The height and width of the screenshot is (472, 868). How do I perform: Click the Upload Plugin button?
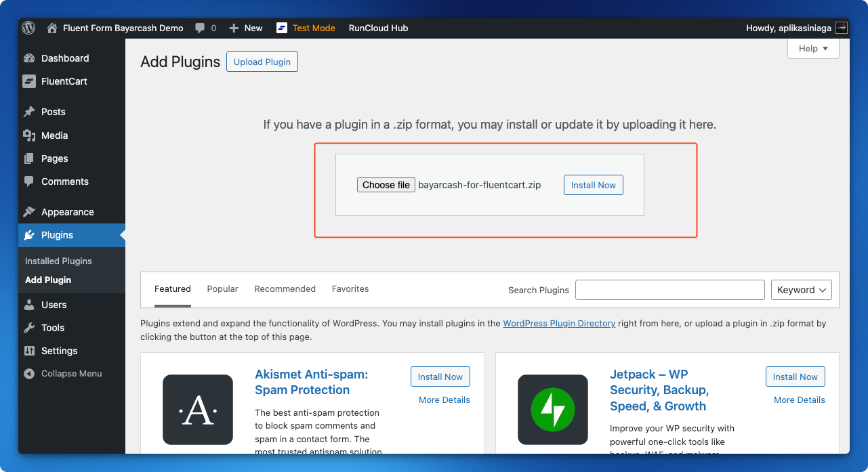click(262, 62)
